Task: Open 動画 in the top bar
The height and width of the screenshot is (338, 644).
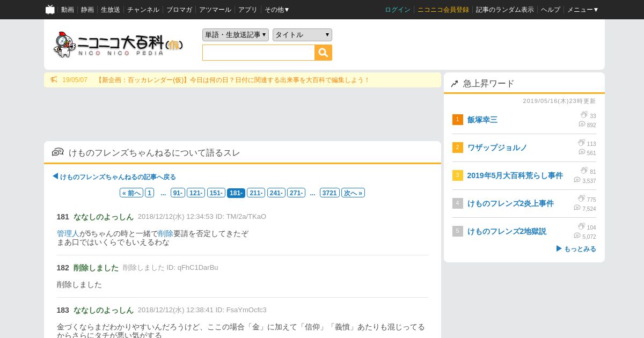Action: tap(68, 10)
